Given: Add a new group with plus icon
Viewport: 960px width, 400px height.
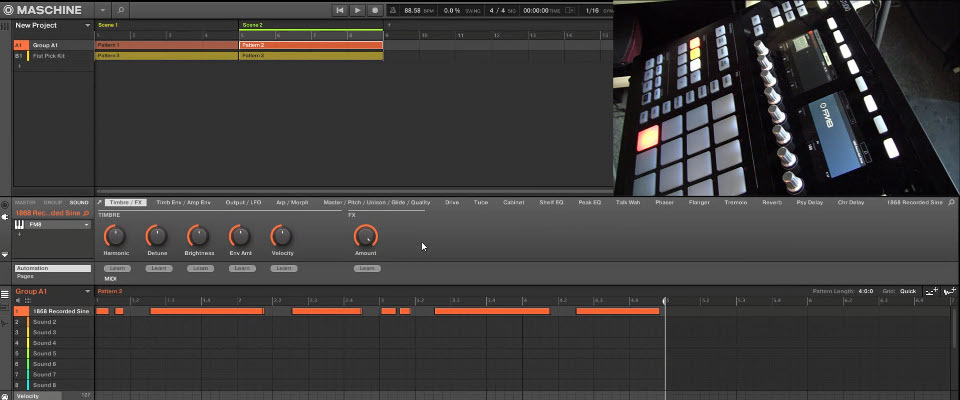Looking at the screenshot, I should (19, 66).
